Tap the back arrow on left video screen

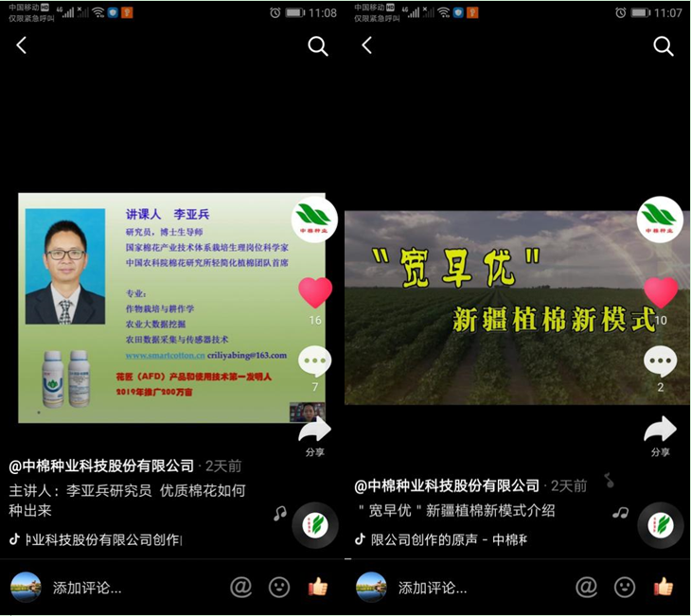[22, 45]
